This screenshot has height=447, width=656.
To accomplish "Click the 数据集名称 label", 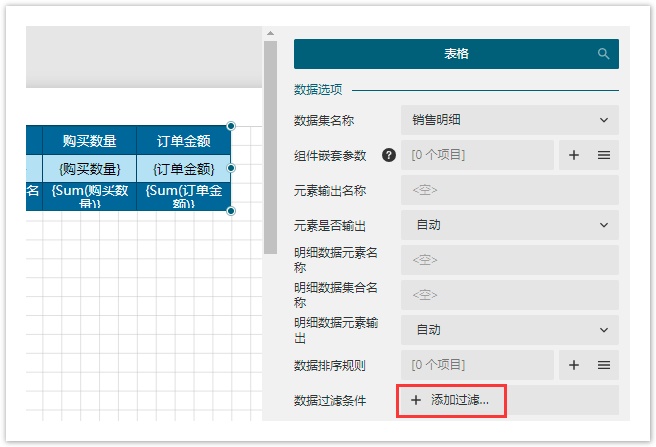I will [324, 121].
